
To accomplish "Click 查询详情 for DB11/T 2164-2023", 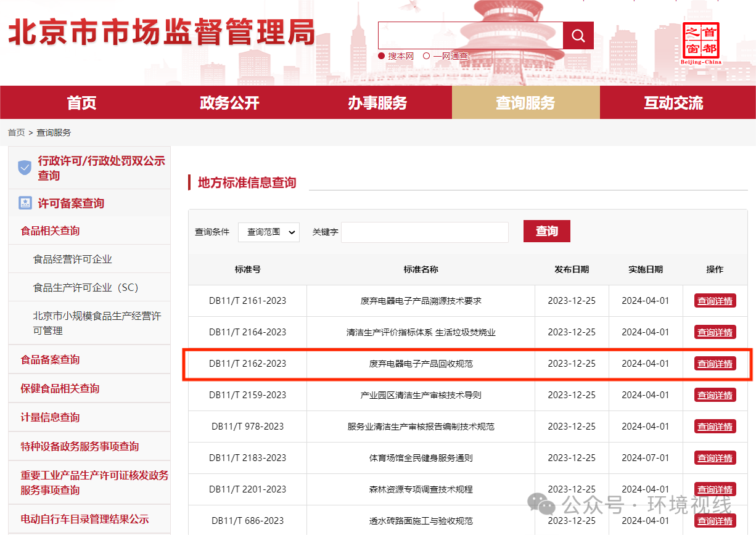I will 715,332.
